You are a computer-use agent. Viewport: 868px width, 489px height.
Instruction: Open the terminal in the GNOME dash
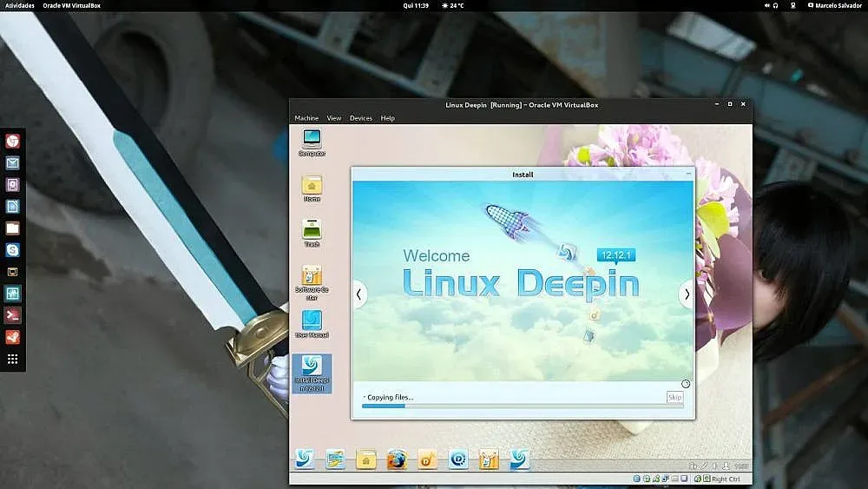(13, 315)
